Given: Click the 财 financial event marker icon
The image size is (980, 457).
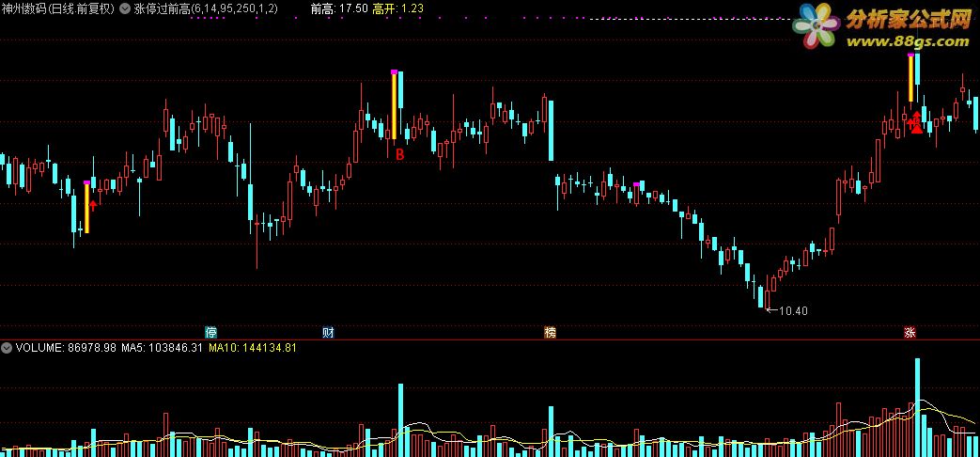Looking at the screenshot, I should coord(328,332).
